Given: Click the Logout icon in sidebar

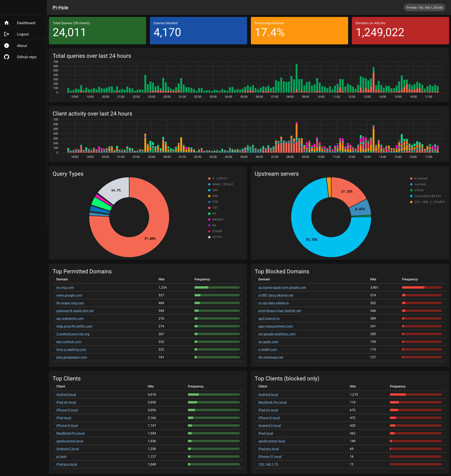Looking at the screenshot, I should click(7, 34).
